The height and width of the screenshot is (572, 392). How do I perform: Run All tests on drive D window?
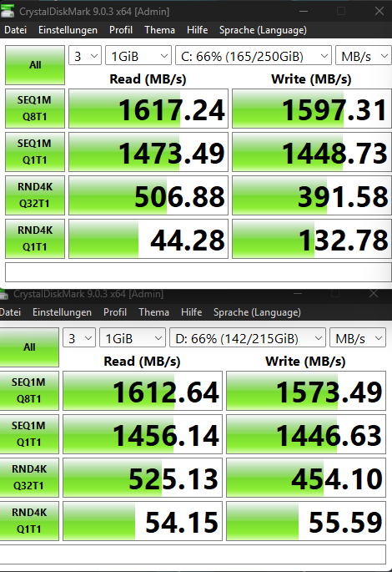[29, 347]
